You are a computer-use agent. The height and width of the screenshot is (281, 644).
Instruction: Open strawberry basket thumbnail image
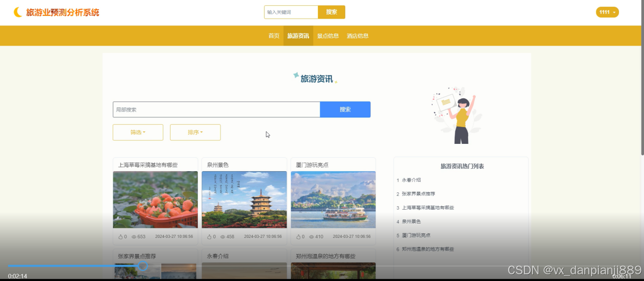click(x=156, y=199)
